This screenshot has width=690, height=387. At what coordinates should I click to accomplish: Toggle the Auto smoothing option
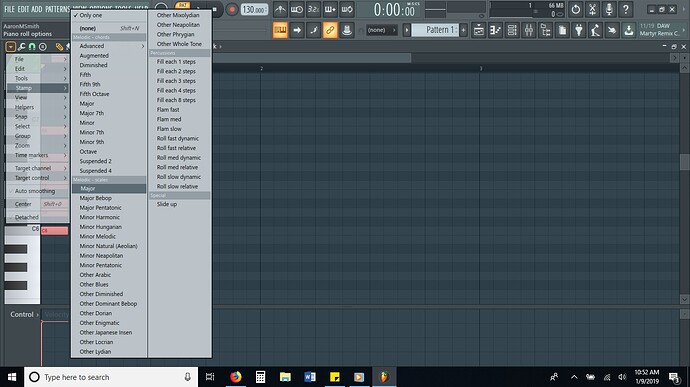[x=38, y=191]
